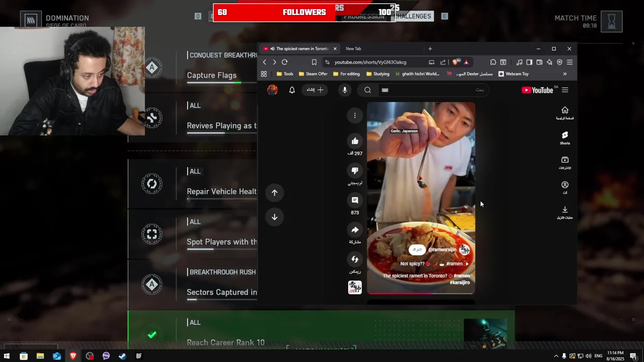Open the browser extensions puzzle icon

point(493,62)
